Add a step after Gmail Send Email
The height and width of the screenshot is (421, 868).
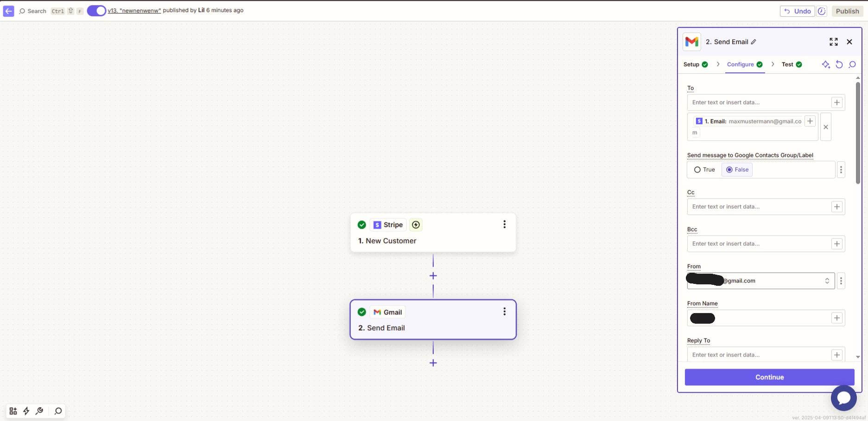[433, 363]
